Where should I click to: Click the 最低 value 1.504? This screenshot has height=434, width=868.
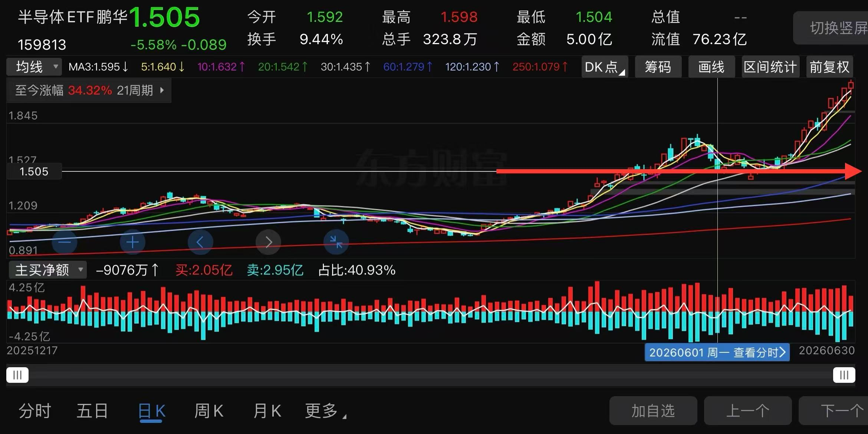[x=594, y=17]
